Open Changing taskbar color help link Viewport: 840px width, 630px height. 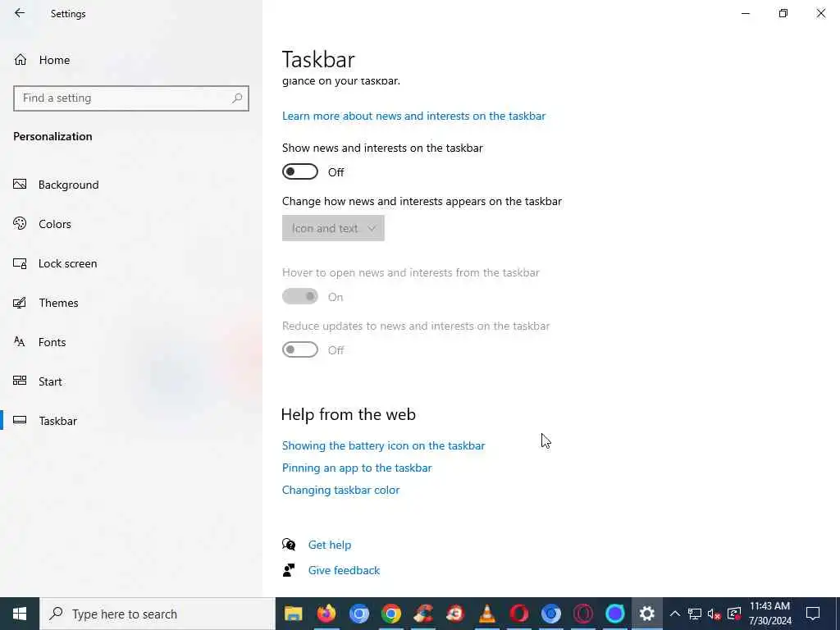tap(340, 490)
